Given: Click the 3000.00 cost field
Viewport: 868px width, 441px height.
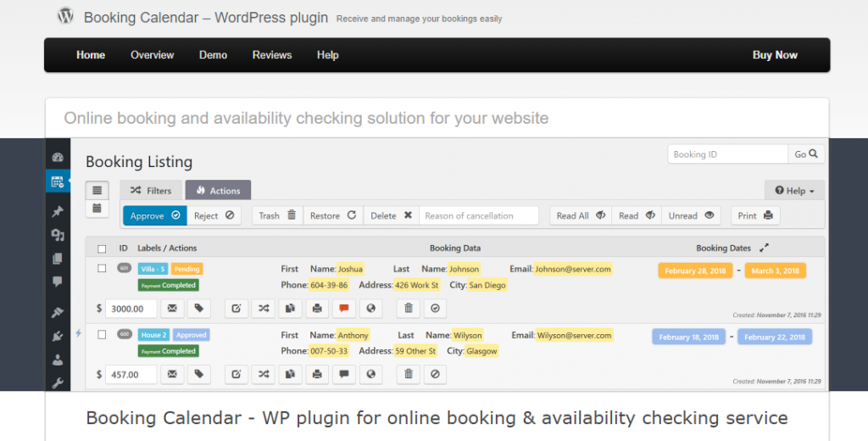Looking at the screenshot, I should (131, 309).
